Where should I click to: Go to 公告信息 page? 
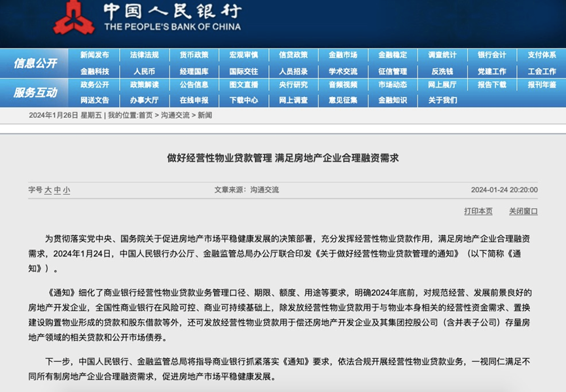click(194, 85)
